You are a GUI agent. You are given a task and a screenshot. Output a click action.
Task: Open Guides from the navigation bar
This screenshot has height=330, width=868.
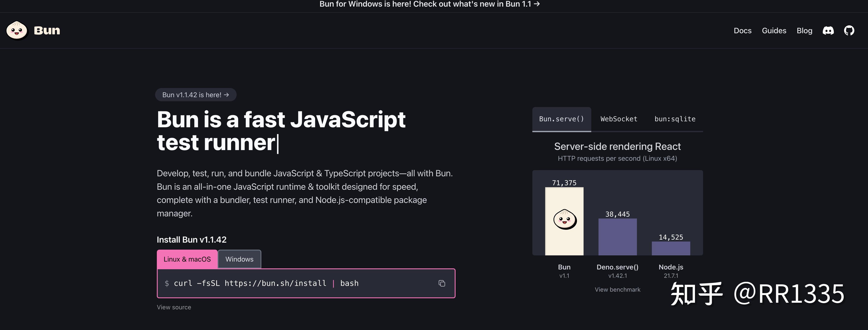pos(774,30)
